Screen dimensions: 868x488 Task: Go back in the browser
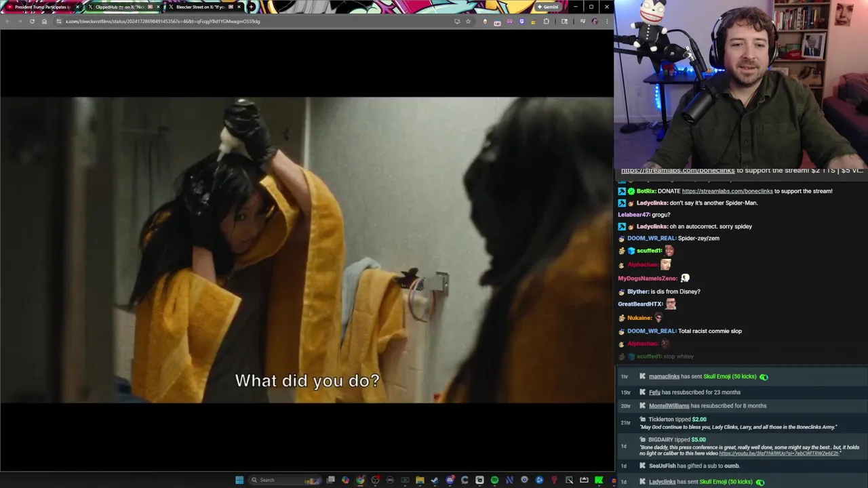click(x=7, y=21)
